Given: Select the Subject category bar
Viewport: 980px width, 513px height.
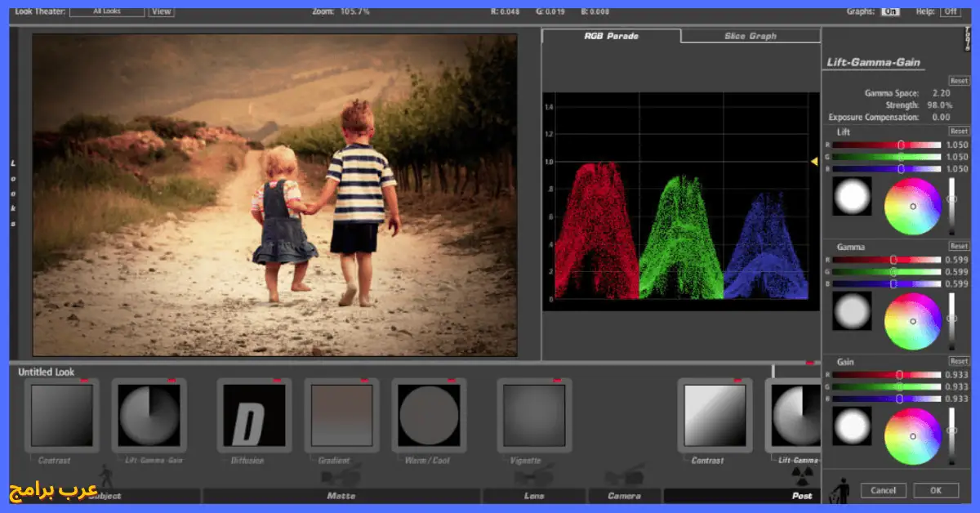Looking at the screenshot, I should tap(105, 496).
